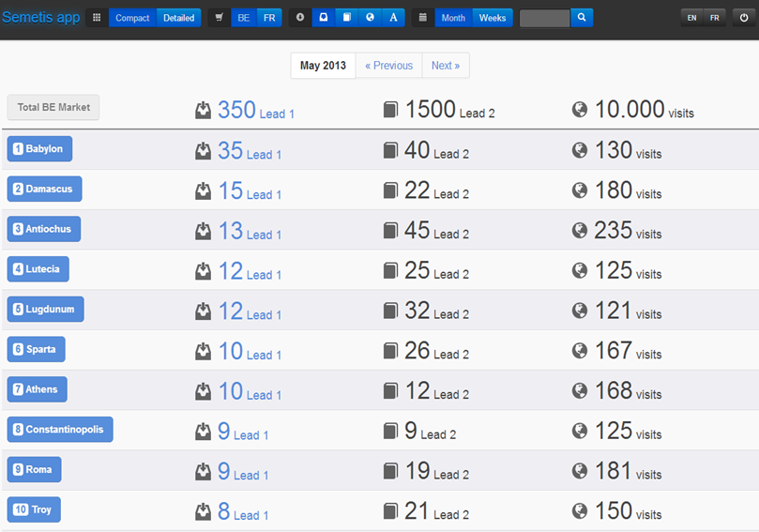Select the BE market toggle
The height and width of the screenshot is (532, 759).
tap(244, 18)
